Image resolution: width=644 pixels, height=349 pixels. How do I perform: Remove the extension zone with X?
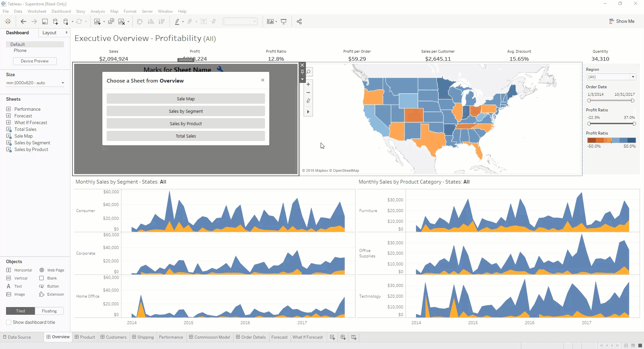coord(302,65)
